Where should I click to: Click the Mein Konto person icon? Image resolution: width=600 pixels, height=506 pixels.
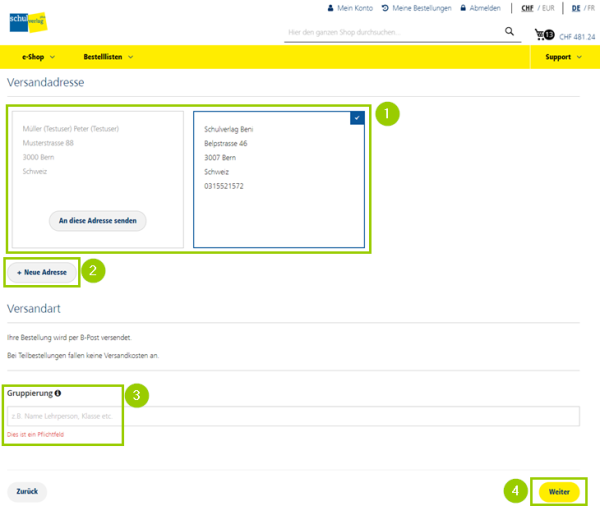pyautogui.click(x=331, y=8)
